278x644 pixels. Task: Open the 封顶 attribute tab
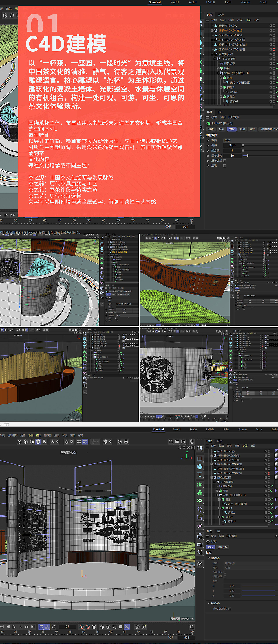click(x=242, y=129)
